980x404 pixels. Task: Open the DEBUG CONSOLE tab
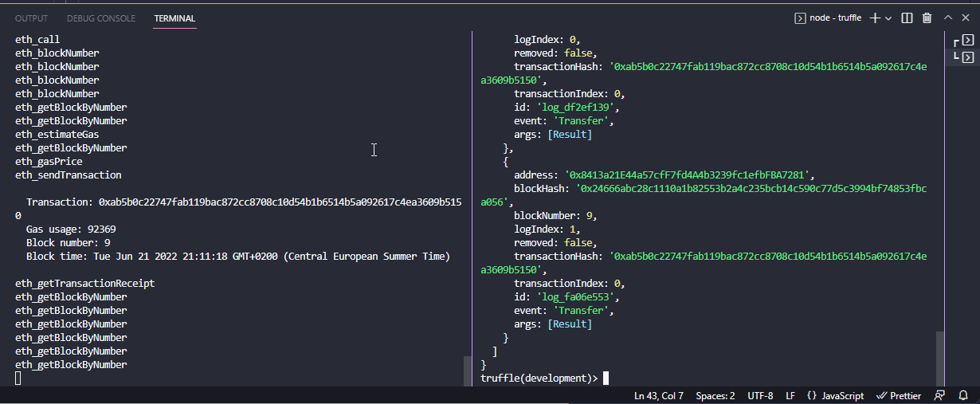(x=101, y=18)
